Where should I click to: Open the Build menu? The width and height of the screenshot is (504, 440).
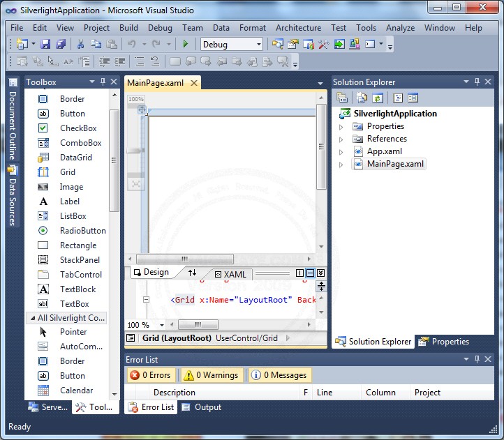point(128,28)
